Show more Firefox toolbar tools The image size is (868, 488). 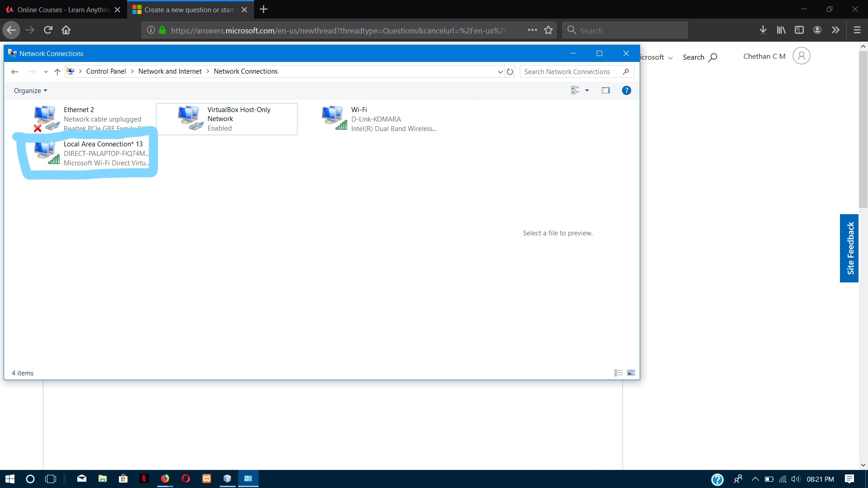[835, 30]
